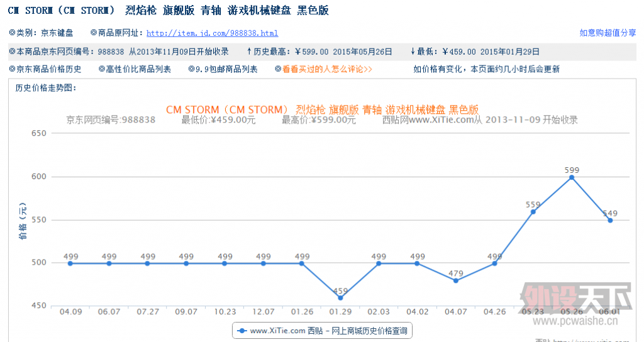Click the 459 lowest data point on 01.29
Image resolution: width=644 pixels, height=342 pixels.
point(340,297)
